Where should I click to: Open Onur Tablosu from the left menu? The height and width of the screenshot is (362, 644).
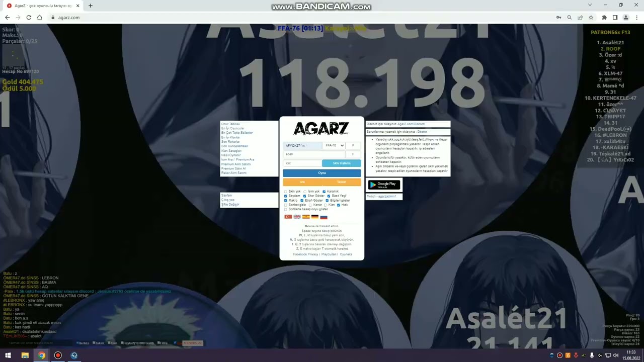230,124
